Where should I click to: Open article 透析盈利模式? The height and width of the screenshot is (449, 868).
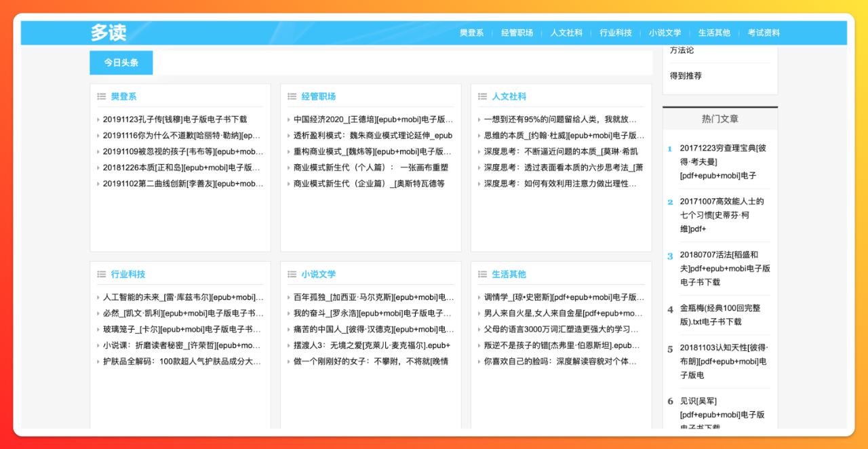(x=373, y=136)
